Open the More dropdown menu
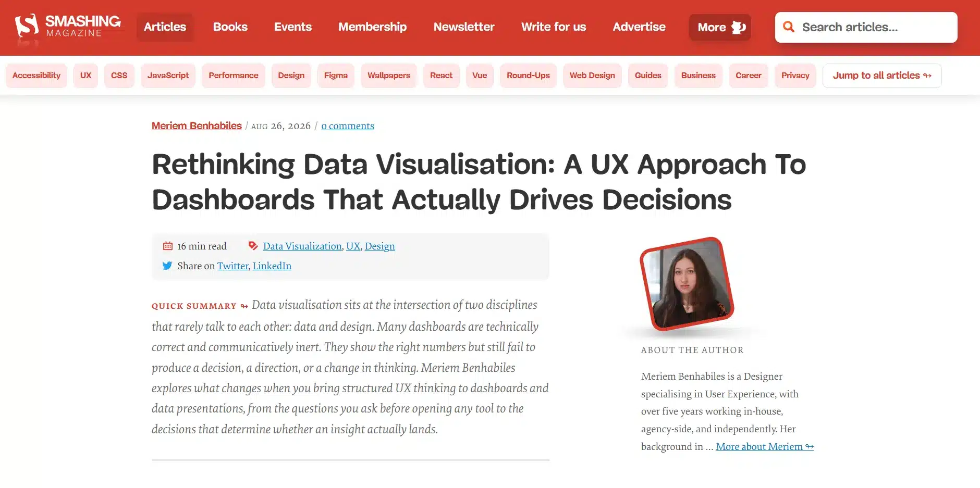Image resolution: width=980 pixels, height=488 pixels. pos(720,27)
